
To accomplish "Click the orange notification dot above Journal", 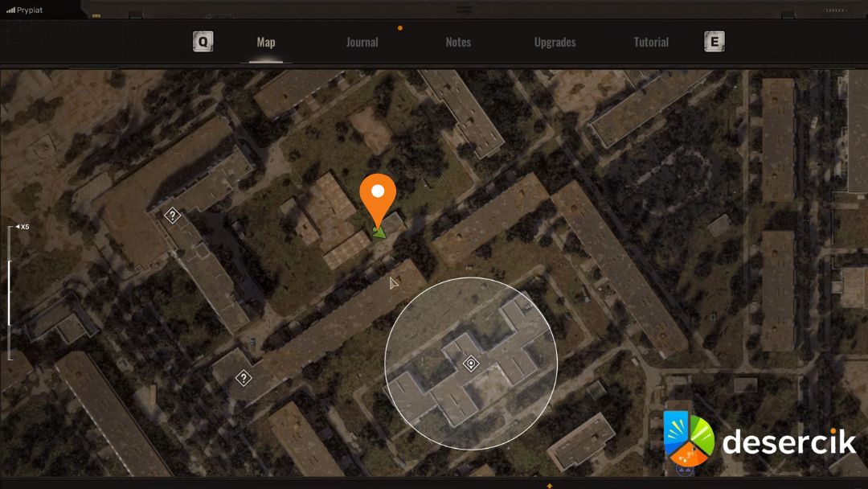I will (x=399, y=28).
